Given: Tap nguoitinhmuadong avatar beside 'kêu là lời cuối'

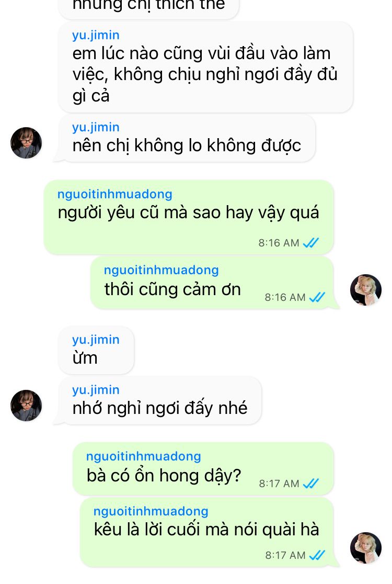Looking at the screenshot, I should (365, 548).
